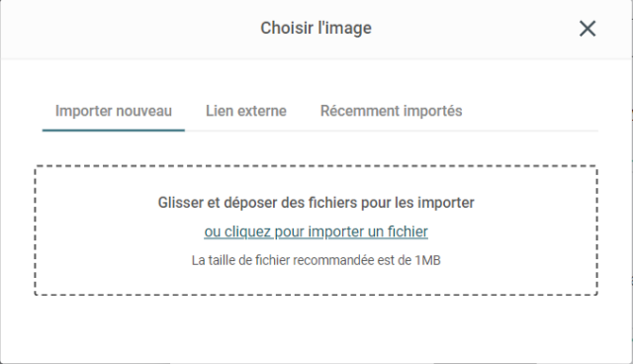Image resolution: width=633 pixels, height=364 pixels.
Task: Click empty drop zone area left of text
Action: point(97,230)
